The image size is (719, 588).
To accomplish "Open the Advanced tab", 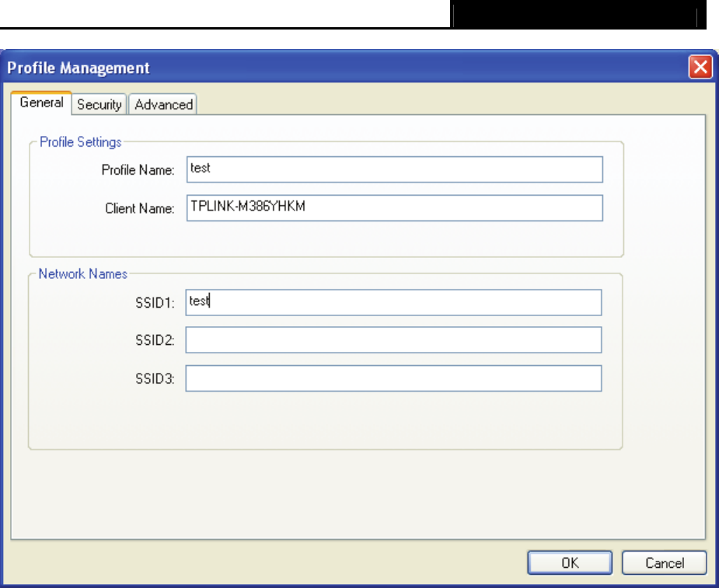I will tap(163, 105).
